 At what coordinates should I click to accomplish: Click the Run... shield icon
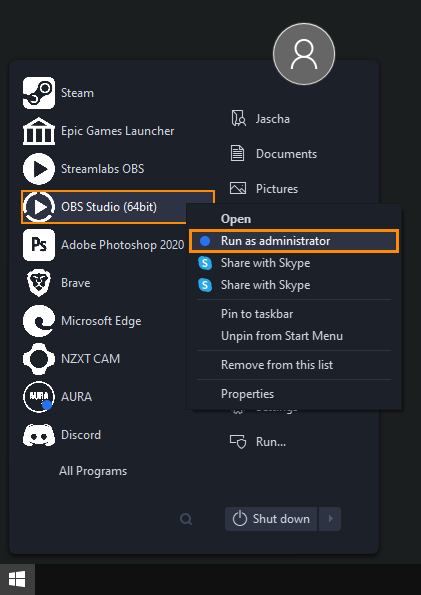click(x=238, y=442)
